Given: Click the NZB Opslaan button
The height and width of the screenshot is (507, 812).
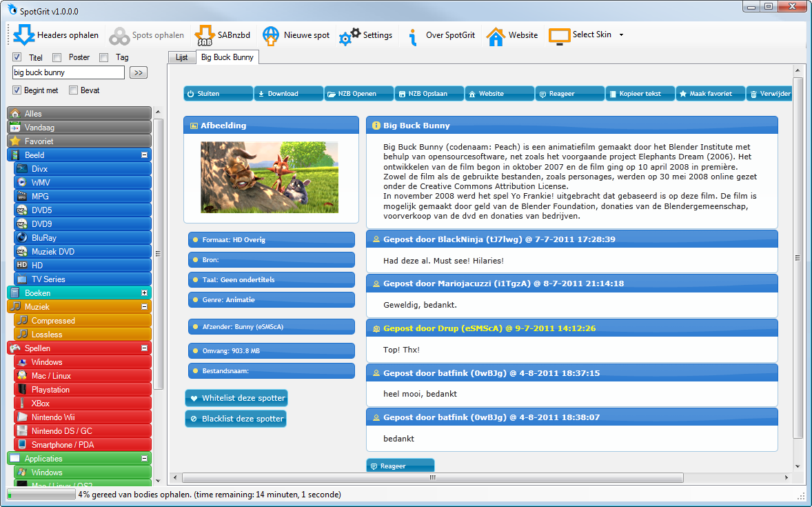Looking at the screenshot, I should [429, 94].
